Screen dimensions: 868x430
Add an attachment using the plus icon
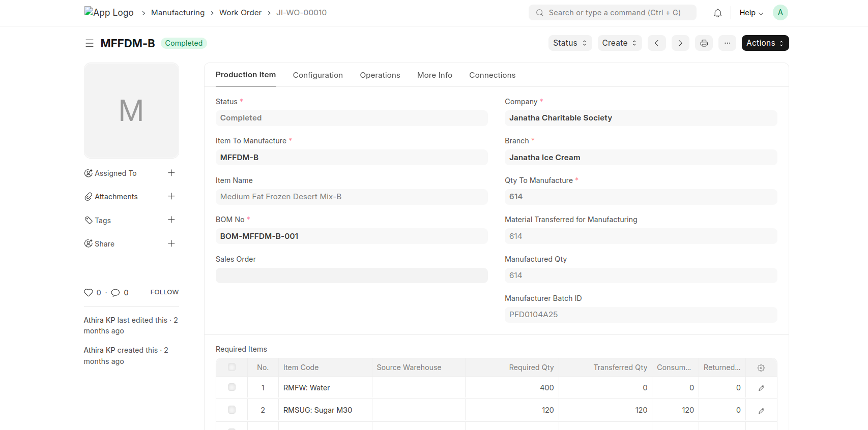171,196
